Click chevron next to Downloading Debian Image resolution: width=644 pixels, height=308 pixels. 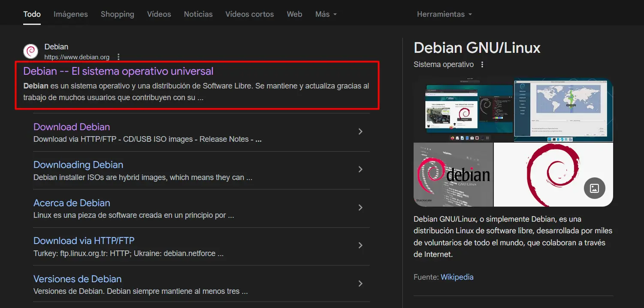[360, 170]
